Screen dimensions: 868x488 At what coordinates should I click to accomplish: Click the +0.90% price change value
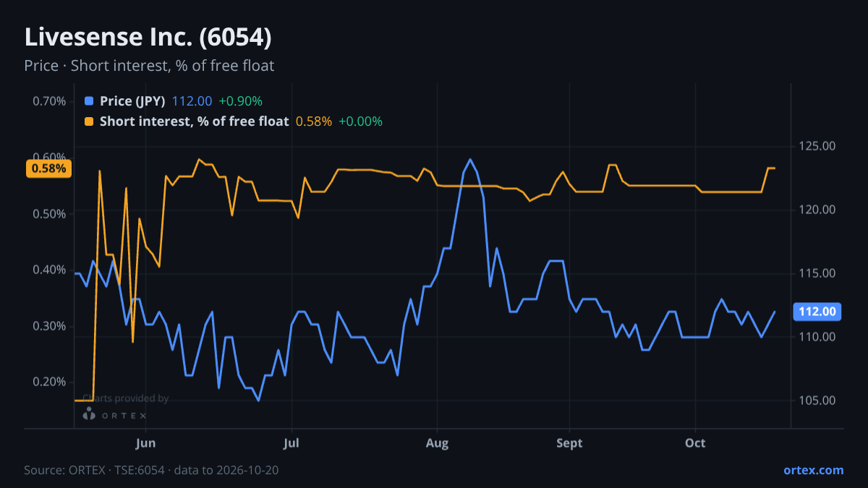(x=241, y=101)
